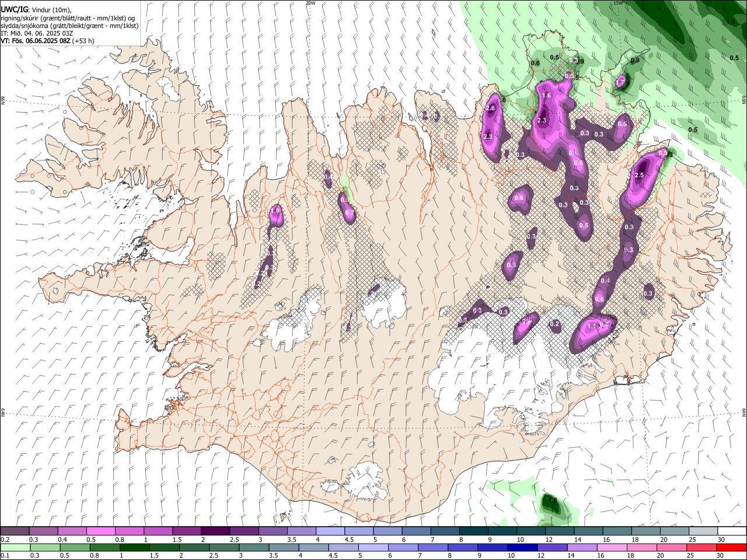
Task: Click the '15W' longitude label at top
Action: point(618,3)
